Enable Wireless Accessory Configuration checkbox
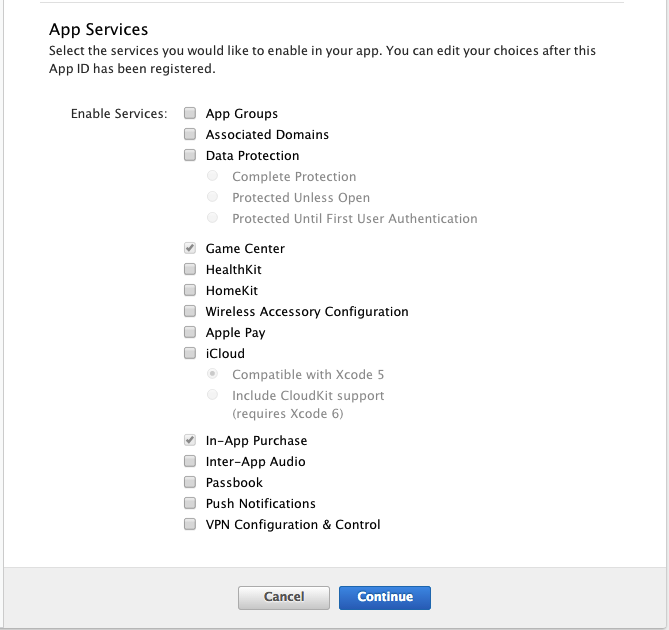 click(190, 311)
